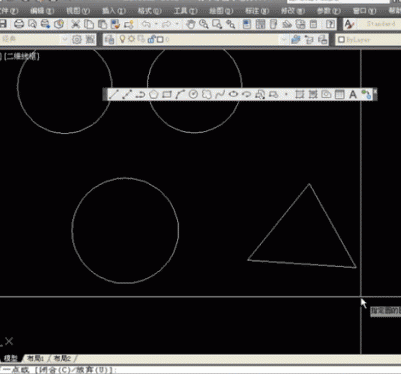Click the Cut scissors icon
Image resolution: width=401 pixels, height=374 pixels.
click(x=76, y=24)
